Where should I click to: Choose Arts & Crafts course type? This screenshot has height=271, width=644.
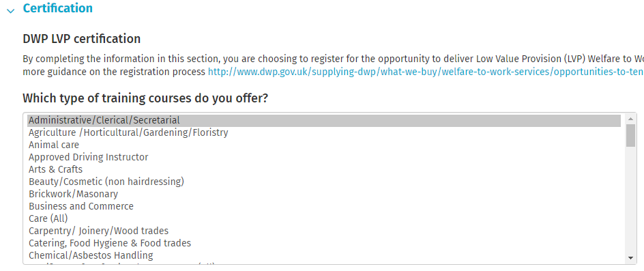[324, 169]
